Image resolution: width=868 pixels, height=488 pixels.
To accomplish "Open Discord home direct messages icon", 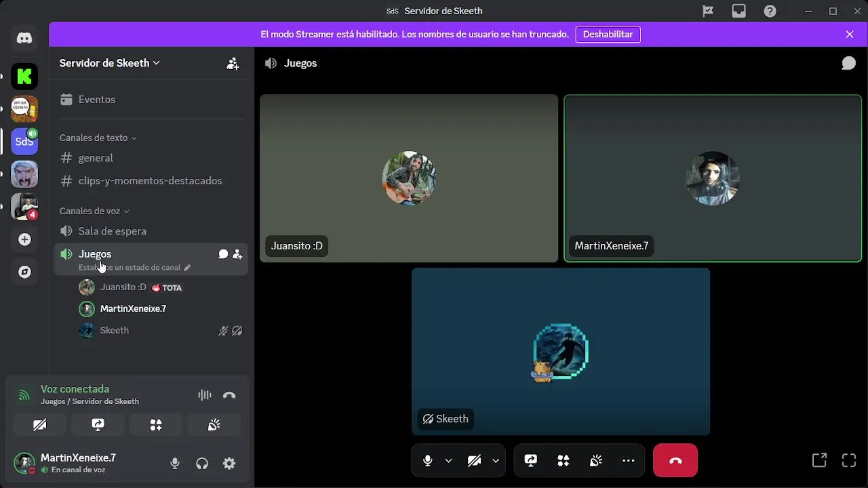I will [x=24, y=39].
